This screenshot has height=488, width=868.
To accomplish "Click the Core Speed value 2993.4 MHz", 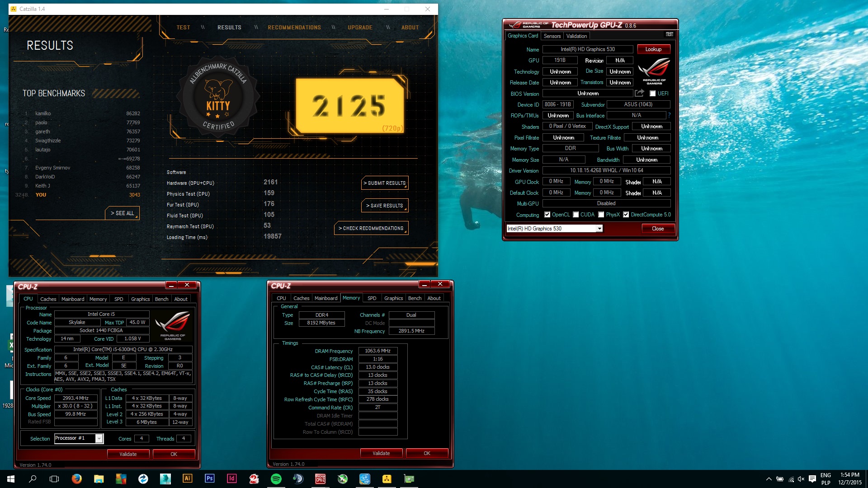I will tap(75, 398).
